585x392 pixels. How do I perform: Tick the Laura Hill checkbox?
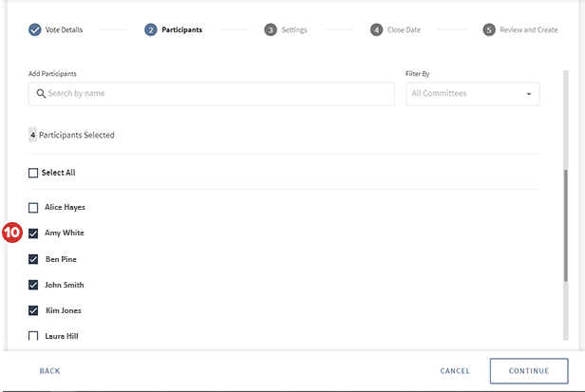click(x=33, y=335)
